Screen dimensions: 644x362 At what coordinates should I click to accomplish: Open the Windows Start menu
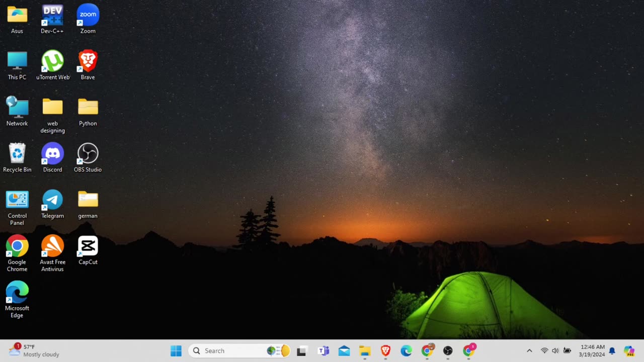tap(176, 351)
